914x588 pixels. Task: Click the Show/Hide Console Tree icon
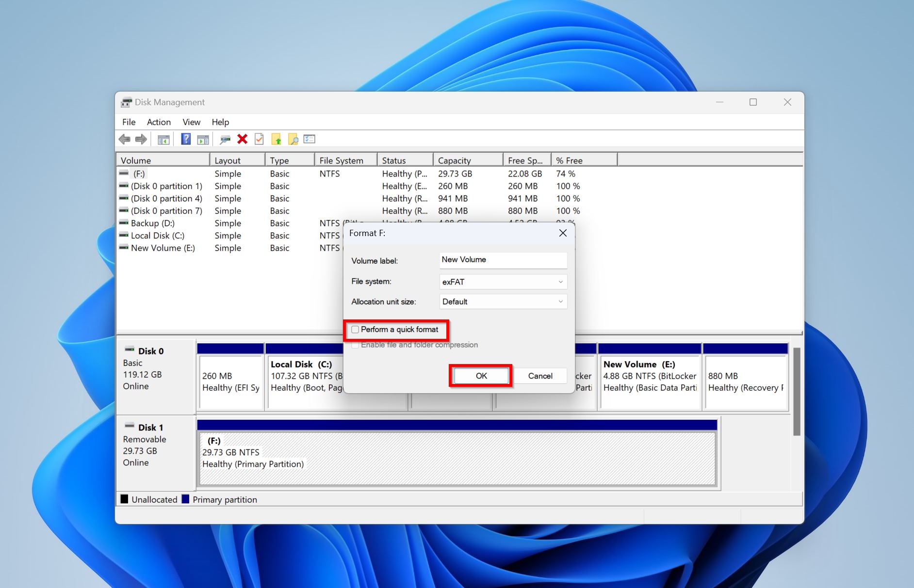[x=163, y=140]
